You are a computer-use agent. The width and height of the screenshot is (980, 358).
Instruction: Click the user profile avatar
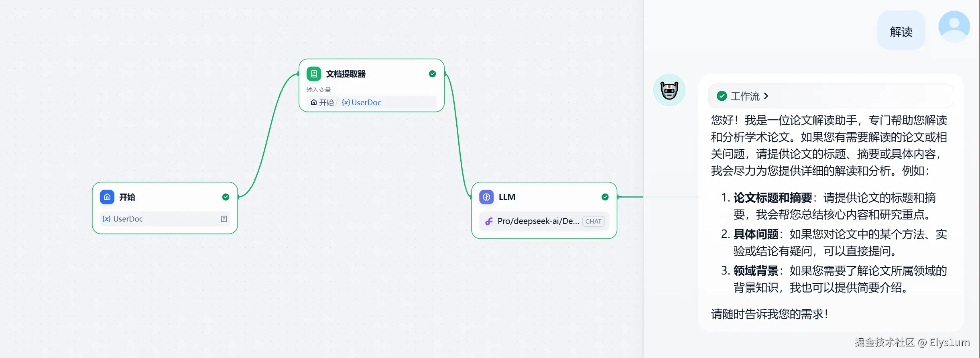point(954,26)
